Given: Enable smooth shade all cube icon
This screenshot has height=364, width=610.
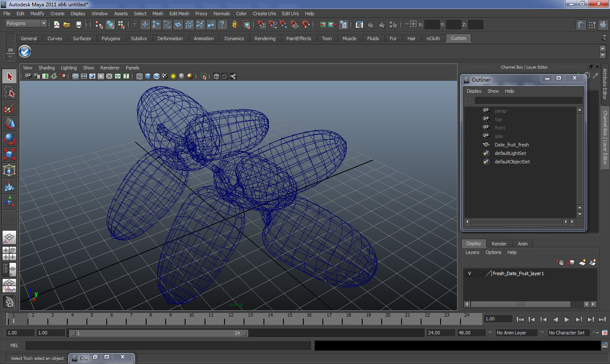Looking at the screenshot, I should pos(148,76).
